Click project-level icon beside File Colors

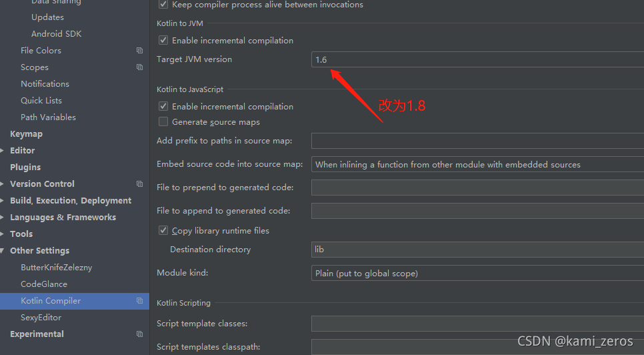(139, 51)
